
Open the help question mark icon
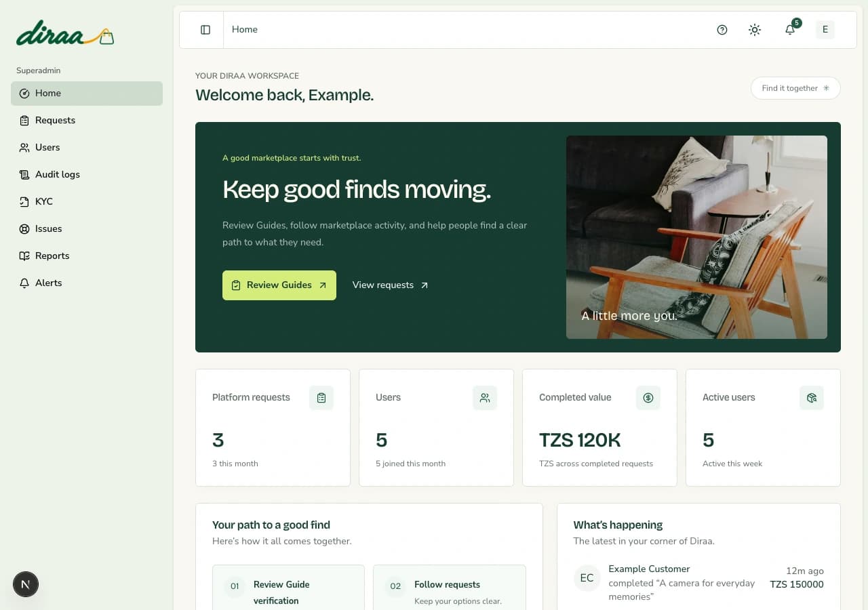pos(722,30)
